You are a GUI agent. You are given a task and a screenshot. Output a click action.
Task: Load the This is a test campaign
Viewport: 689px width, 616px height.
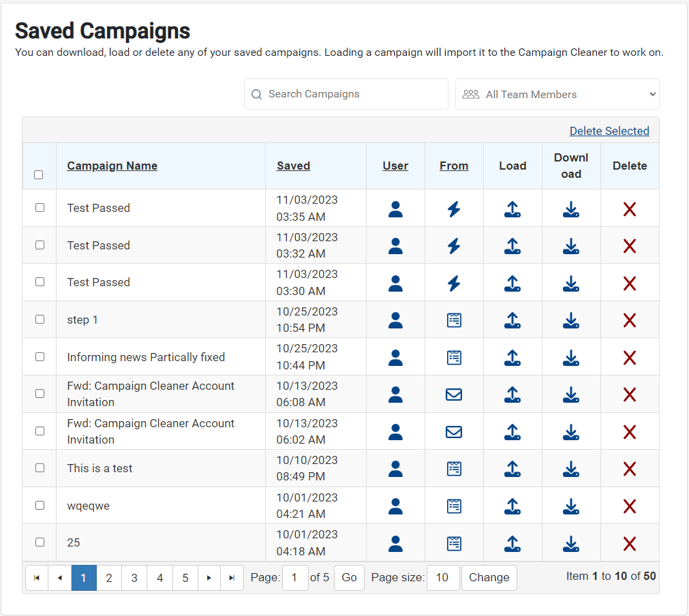click(x=512, y=469)
